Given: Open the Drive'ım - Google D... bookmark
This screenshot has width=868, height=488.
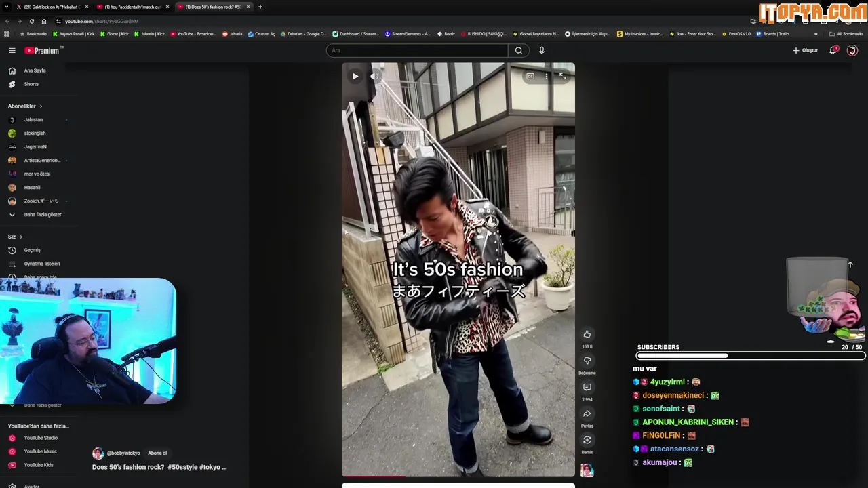Looking at the screenshot, I should tap(304, 34).
